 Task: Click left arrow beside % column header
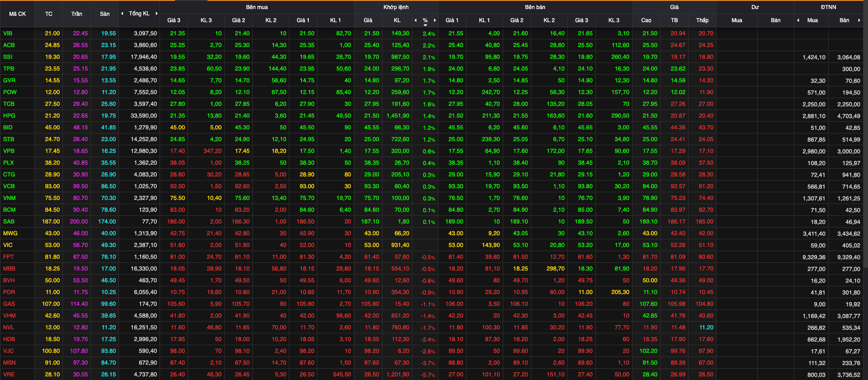click(x=416, y=20)
